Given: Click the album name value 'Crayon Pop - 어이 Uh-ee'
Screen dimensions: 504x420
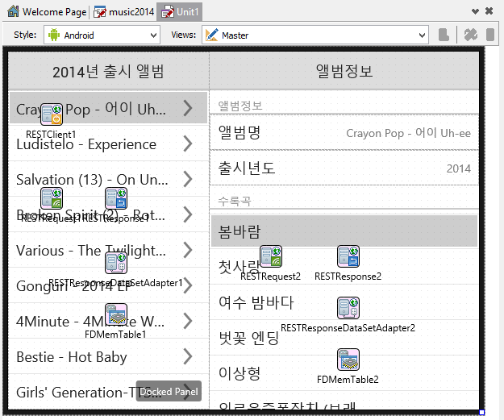Looking at the screenshot, I should (408, 133).
